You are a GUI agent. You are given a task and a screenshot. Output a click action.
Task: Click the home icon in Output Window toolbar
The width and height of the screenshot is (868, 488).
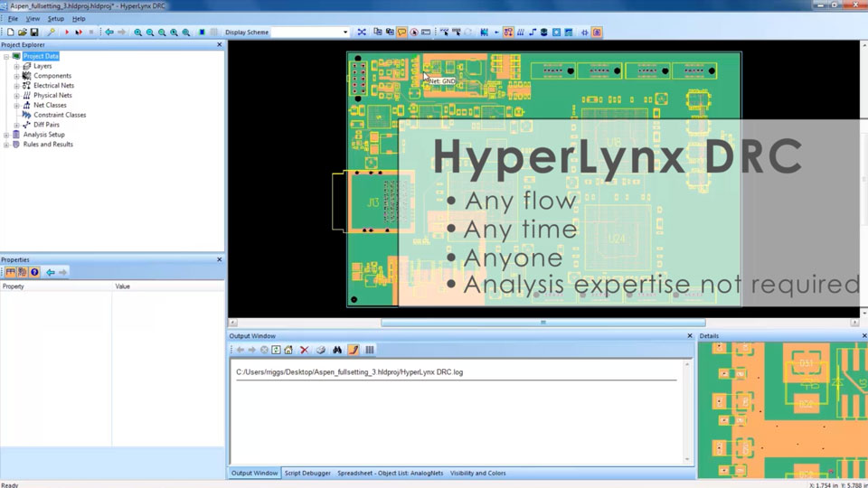click(288, 350)
